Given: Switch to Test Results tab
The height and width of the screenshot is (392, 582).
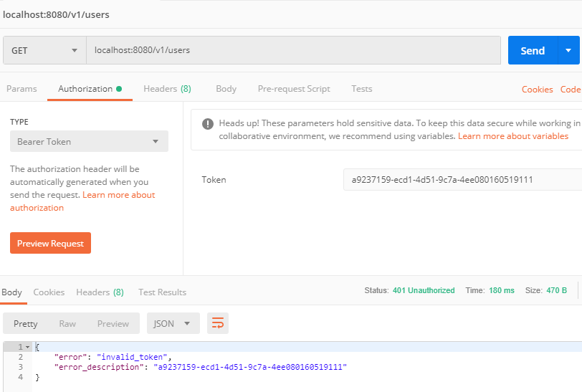Looking at the screenshot, I should click(162, 292).
